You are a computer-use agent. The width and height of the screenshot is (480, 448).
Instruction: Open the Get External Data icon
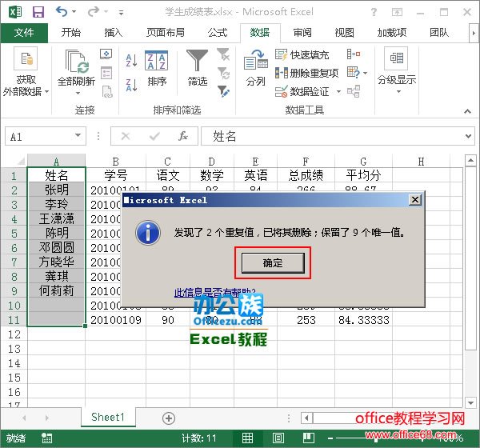[x=26, y=58]
